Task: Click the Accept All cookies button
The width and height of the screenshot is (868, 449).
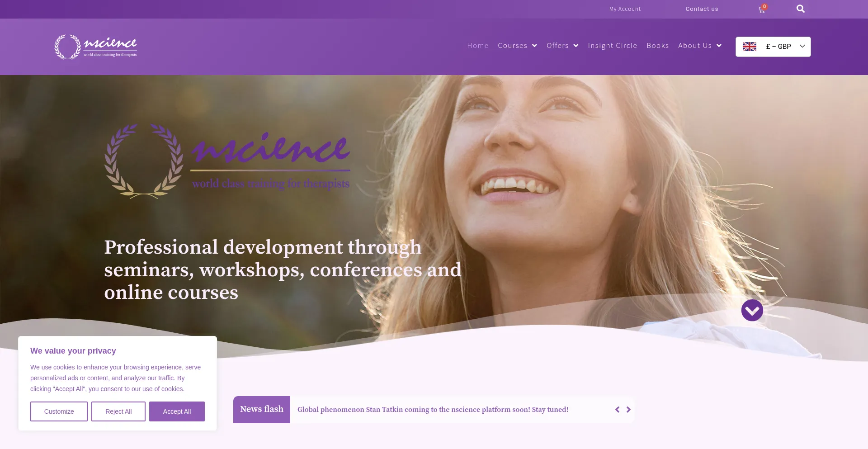Action: coord(177,411)
